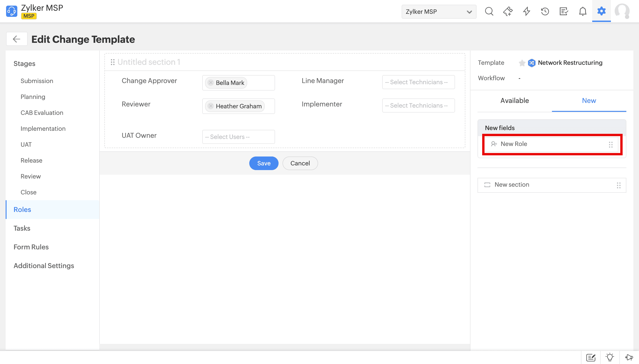
Task: Open Implementer technicians dropdown
Action: (x=418, y=106)
